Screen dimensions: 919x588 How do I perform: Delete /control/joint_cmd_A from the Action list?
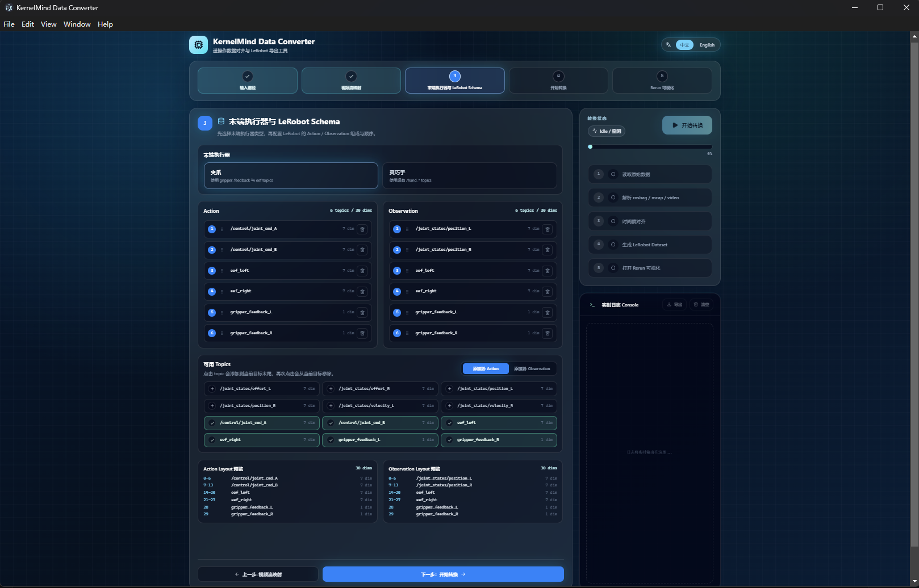pos(362,229)
